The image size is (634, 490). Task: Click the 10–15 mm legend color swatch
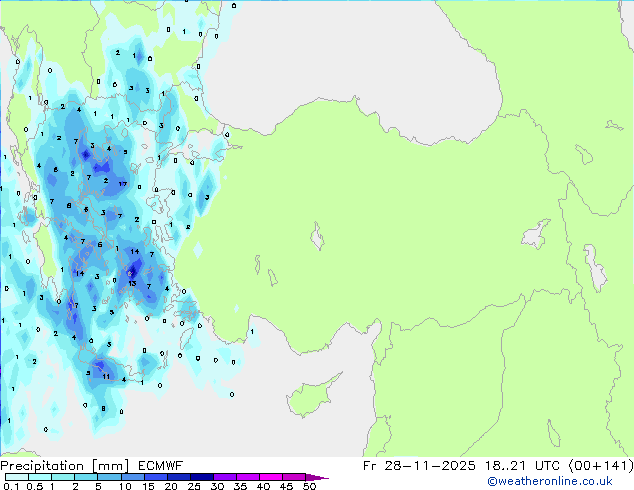point(132,477)
